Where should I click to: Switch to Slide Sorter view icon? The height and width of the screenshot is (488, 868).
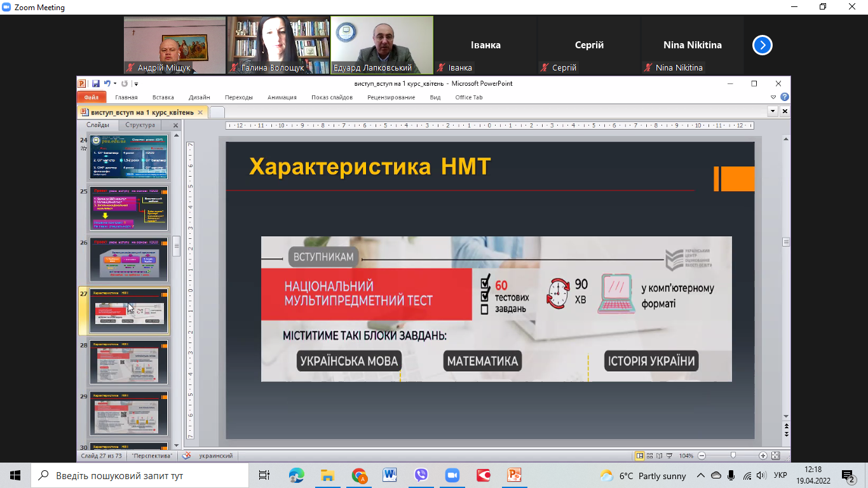651,456
